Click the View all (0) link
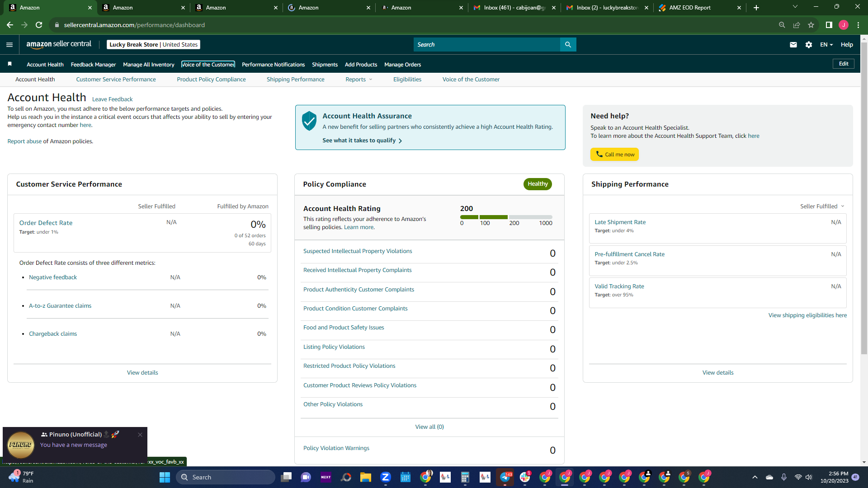The image size is (868, 488). (429, 427)
